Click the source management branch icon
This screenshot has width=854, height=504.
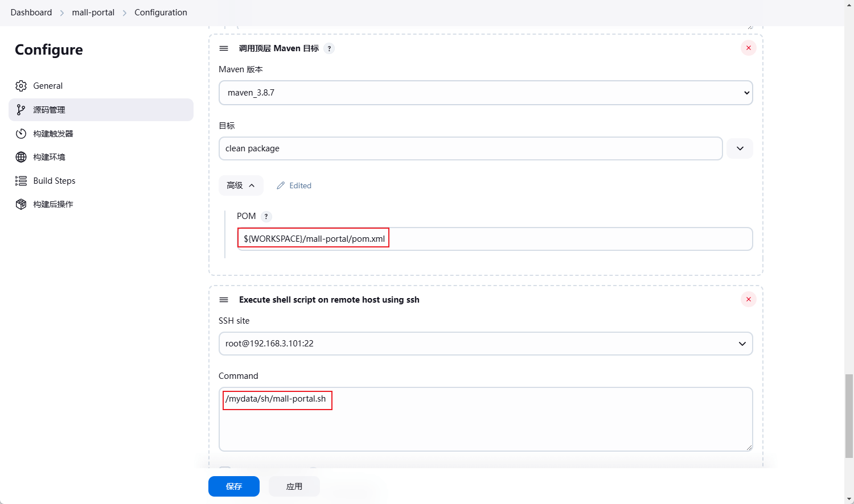pos(21,110)
